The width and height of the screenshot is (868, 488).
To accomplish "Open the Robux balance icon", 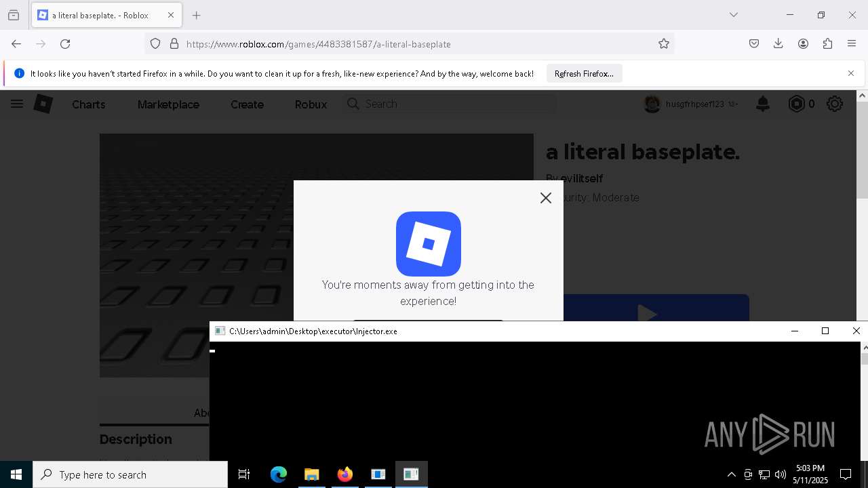I will click(x=797, y=104).
